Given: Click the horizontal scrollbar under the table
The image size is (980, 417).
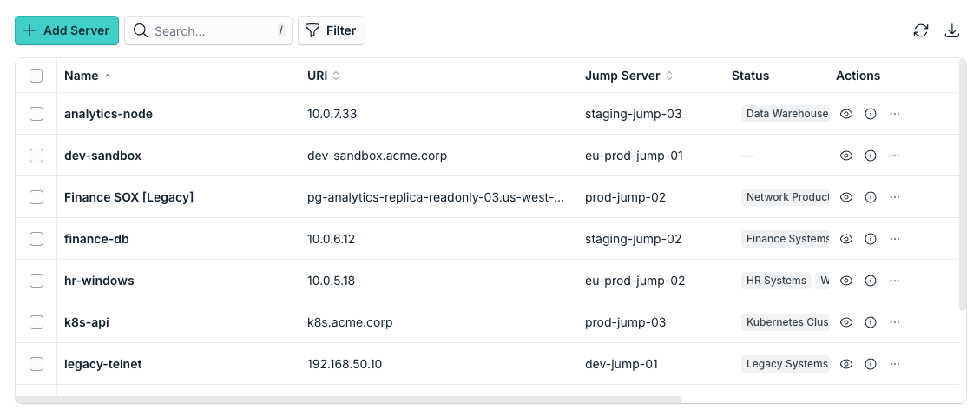Looking at the screenshot, I should (349, 399).
